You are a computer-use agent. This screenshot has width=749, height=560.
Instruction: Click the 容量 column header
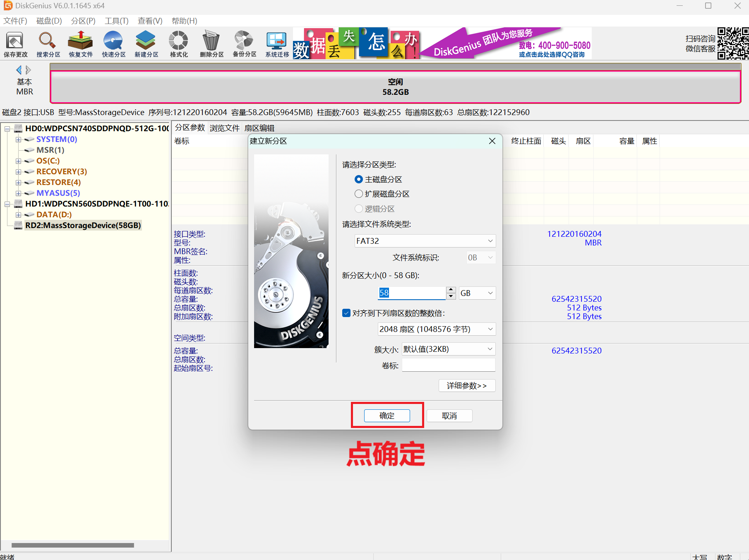click(x=627, y=141)
